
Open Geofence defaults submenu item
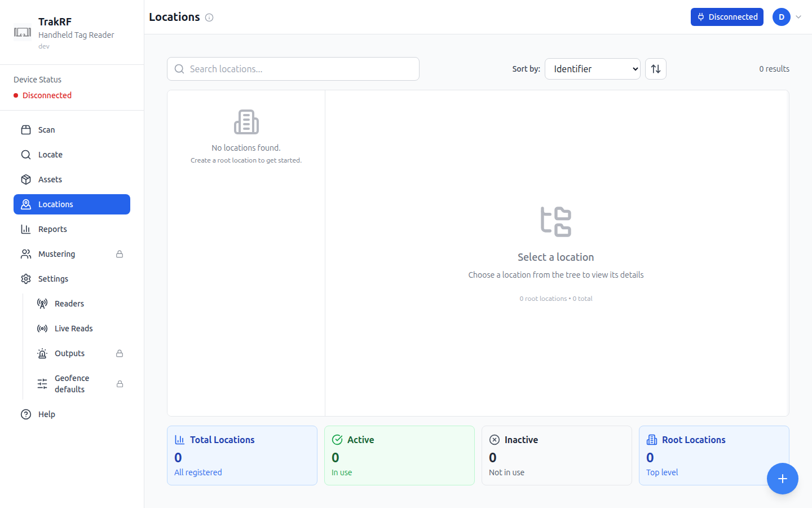tap(80, 384)
